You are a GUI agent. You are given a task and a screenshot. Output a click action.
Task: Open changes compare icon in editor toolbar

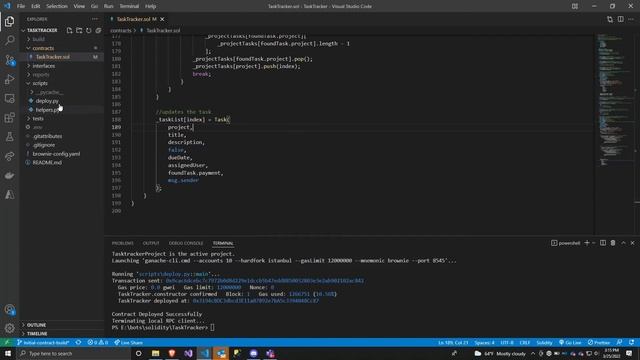click(x=610, y=19)
